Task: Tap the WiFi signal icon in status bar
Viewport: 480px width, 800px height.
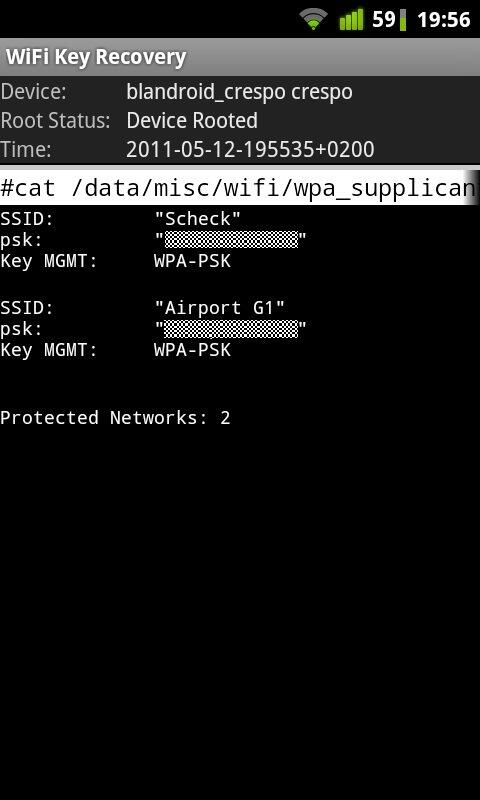Action: [314, 20]
